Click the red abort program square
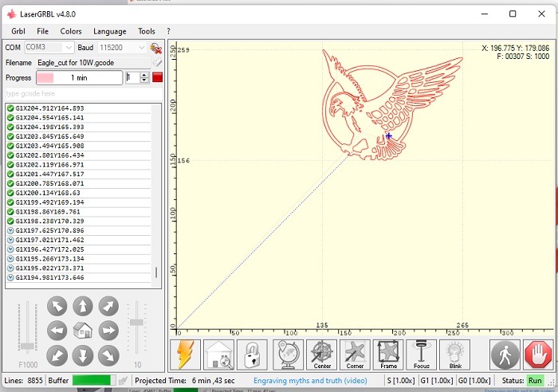The height and width of the screenshot is (392, 558). click(157, 77)
